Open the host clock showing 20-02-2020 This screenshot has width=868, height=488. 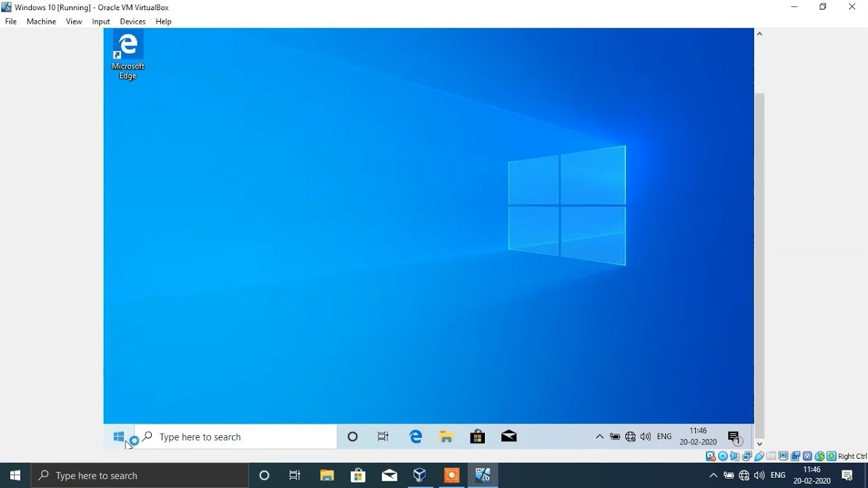click(812, 475)
